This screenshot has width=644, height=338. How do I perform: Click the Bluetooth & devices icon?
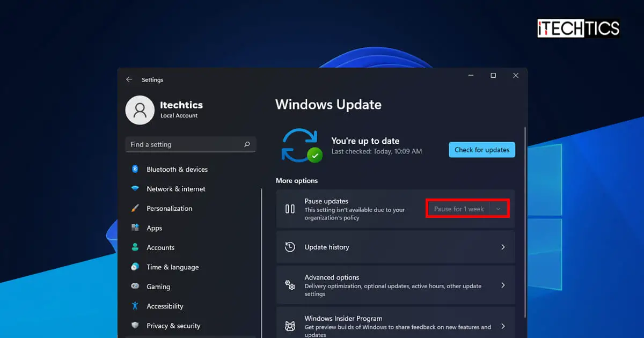[135, 169]
